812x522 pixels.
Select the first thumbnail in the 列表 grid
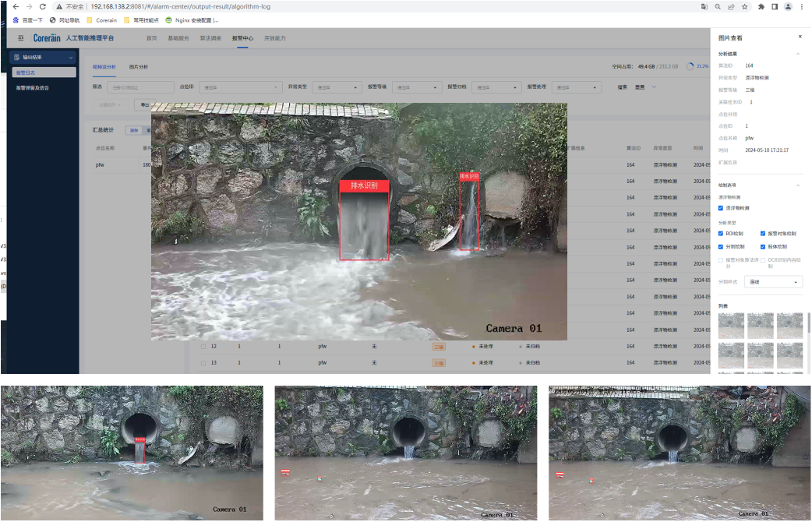click(x=731, y=326)
